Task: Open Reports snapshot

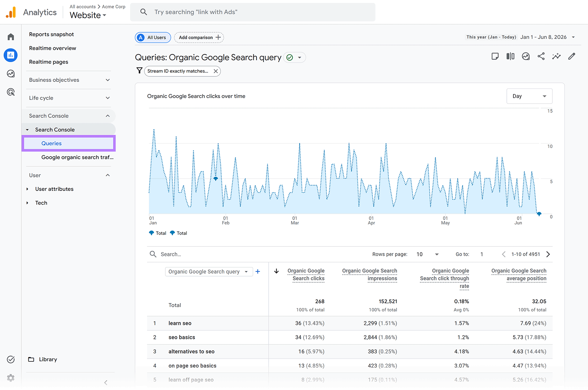Action: coord(51,34)
